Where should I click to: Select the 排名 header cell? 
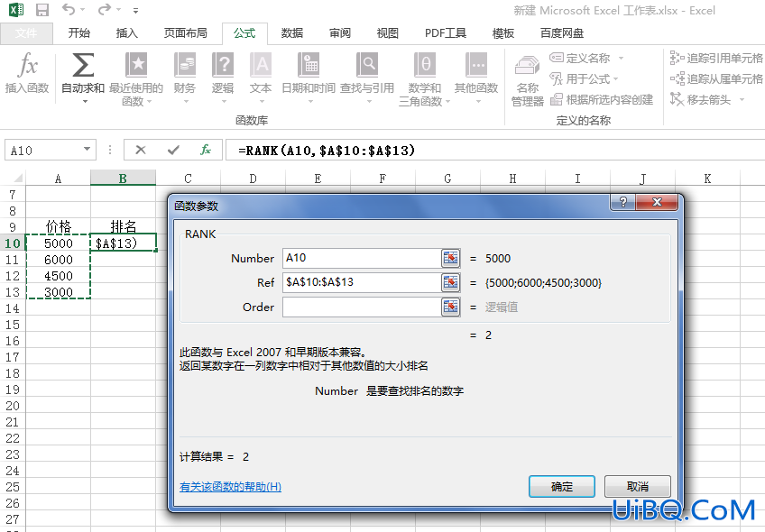(123, 226)
